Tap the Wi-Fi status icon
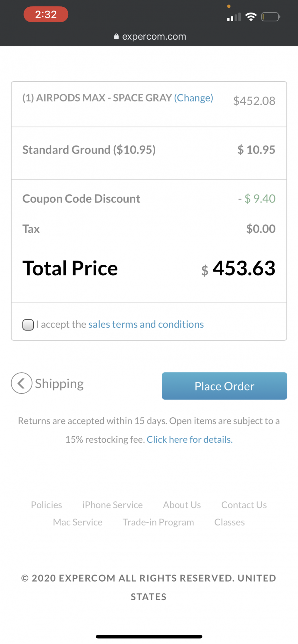The image size is (298, 644). (x=251, y=17)
